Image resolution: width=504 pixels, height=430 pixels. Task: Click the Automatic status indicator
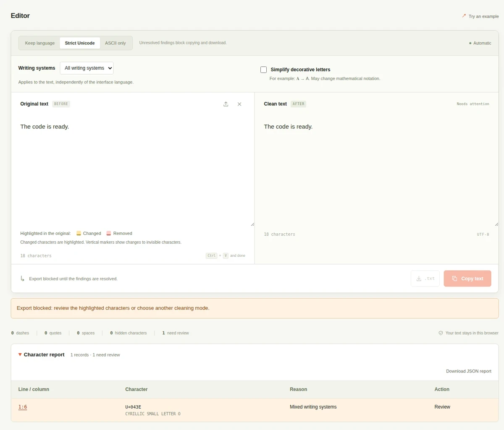pos(480,43)
